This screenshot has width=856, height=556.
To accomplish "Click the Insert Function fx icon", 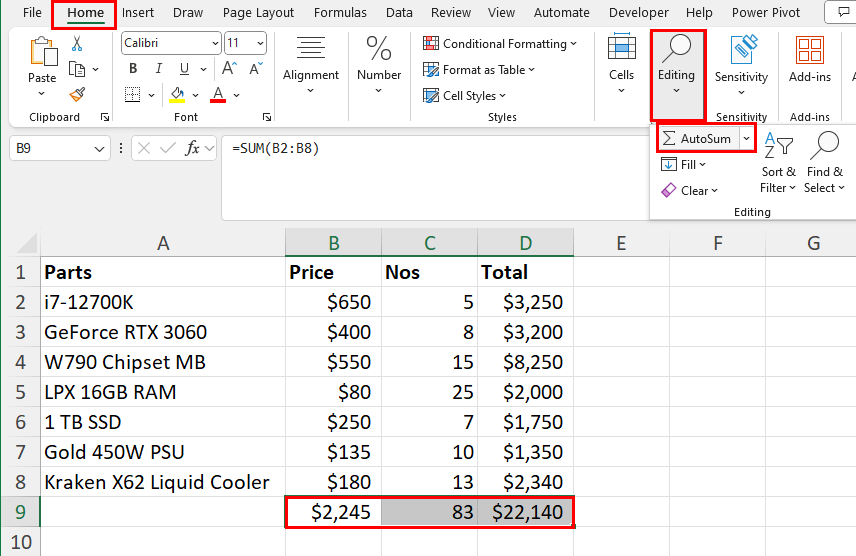I will coord(192,148).
